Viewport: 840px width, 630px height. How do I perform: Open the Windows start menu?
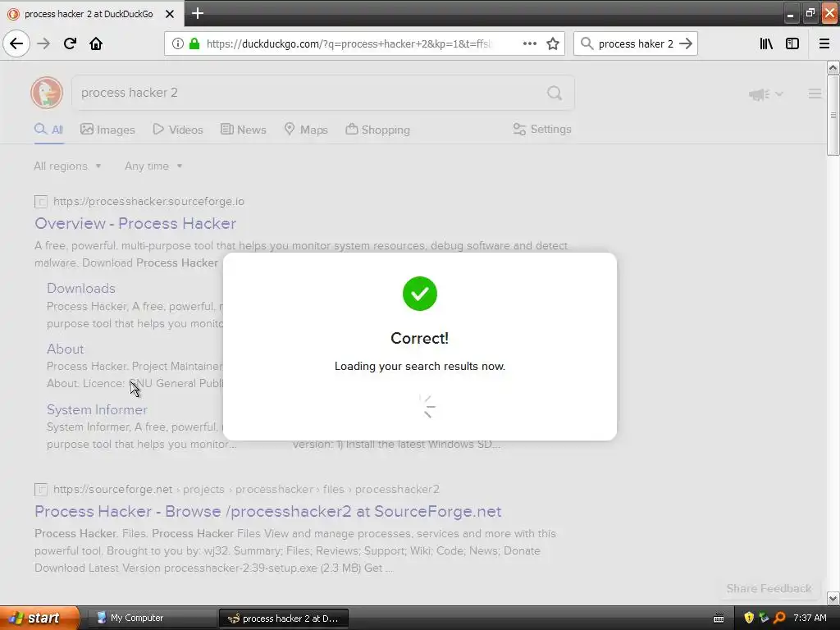tap(39, 618)
